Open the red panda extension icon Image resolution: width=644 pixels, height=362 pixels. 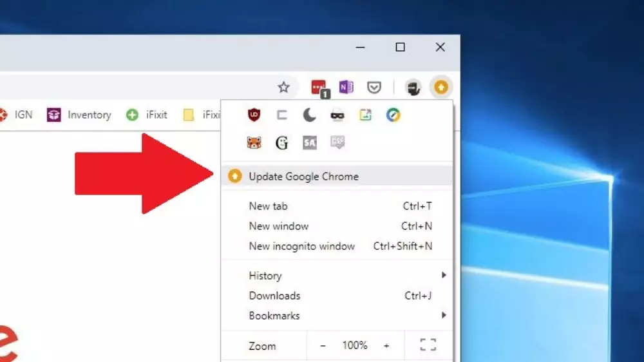tap(254, 143)
